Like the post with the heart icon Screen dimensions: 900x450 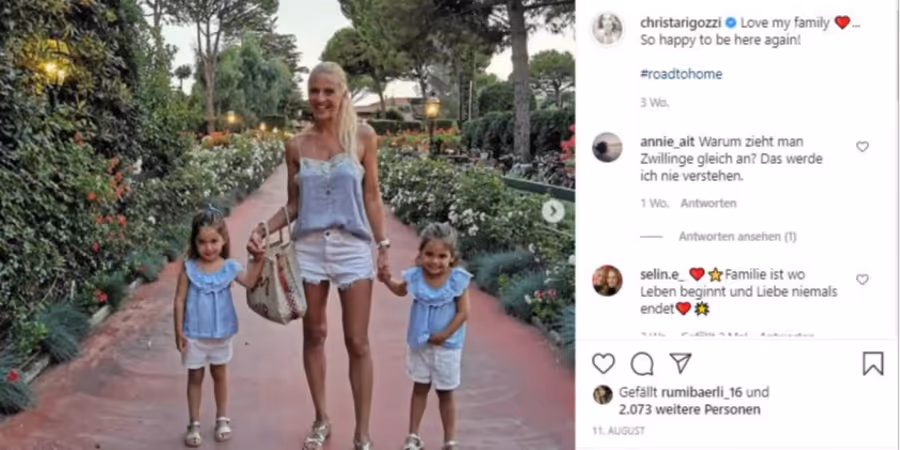[603, 363]
